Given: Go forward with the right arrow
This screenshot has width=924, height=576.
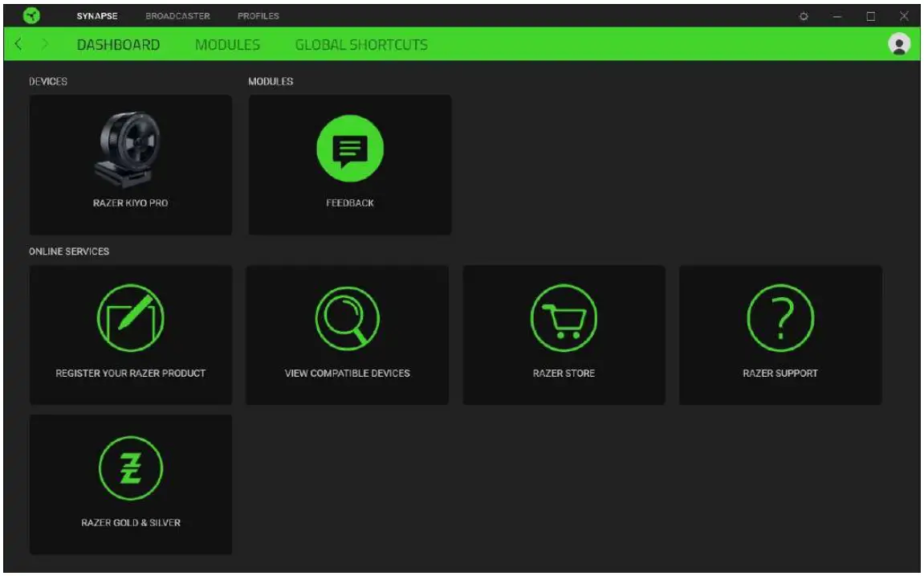Looking at the screenshot, I should coord(45,44).
